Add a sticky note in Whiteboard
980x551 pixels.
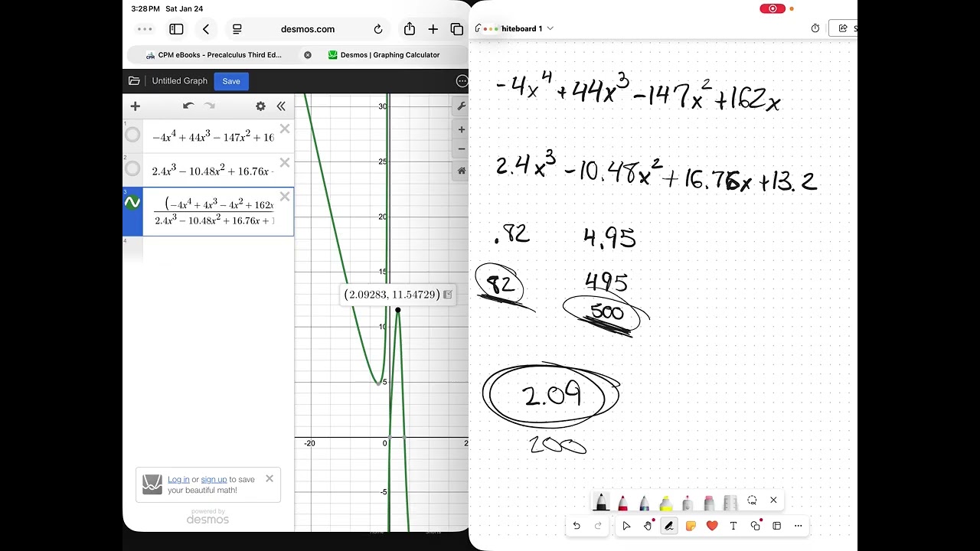tap(691, 526)
